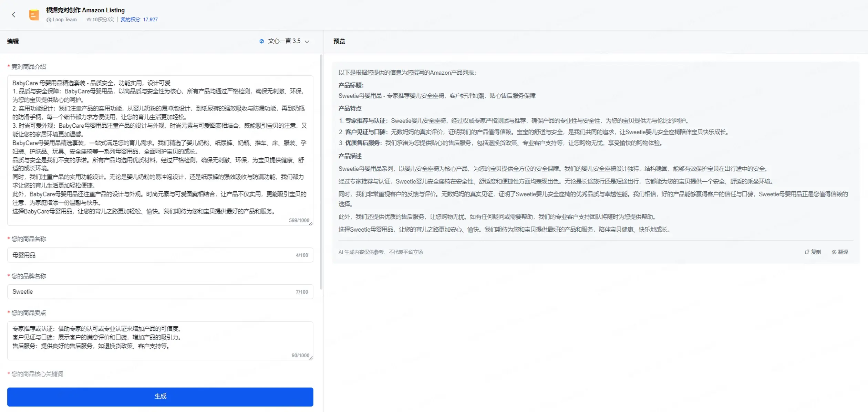The height and width of the screenshot is (412, 868).
Task: Click the 复制 button in preview
Action: pos(816,252)
